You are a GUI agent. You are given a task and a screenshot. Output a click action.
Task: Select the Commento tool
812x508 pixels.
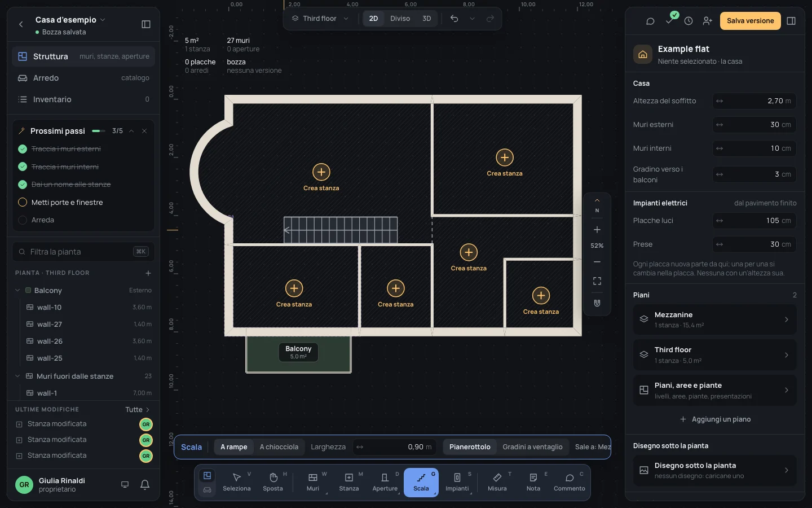570,482
